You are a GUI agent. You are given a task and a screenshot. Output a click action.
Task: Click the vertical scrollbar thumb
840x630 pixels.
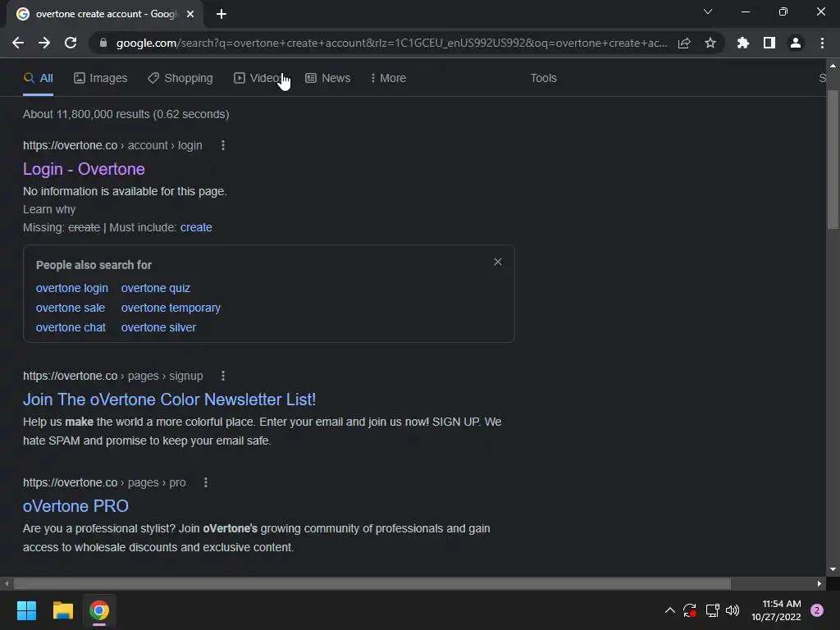833,160
